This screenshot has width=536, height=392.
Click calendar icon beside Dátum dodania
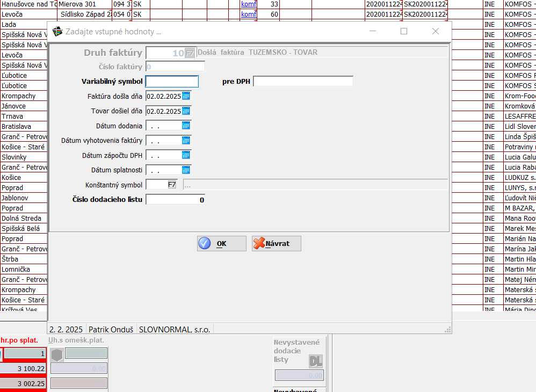(x=186, y=126)
